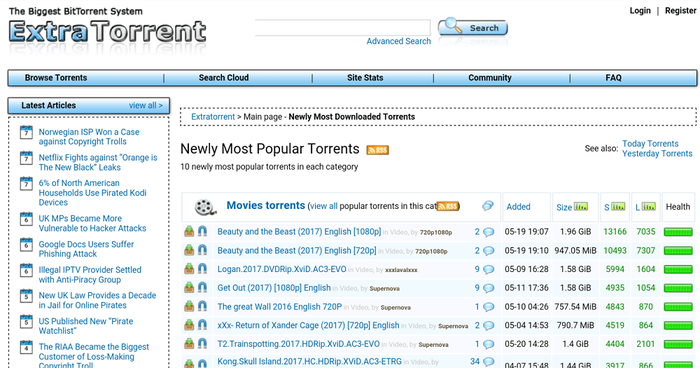
Task: Download torrent icon for Beauty and the Beast 1080p
Action: (189, 231)
